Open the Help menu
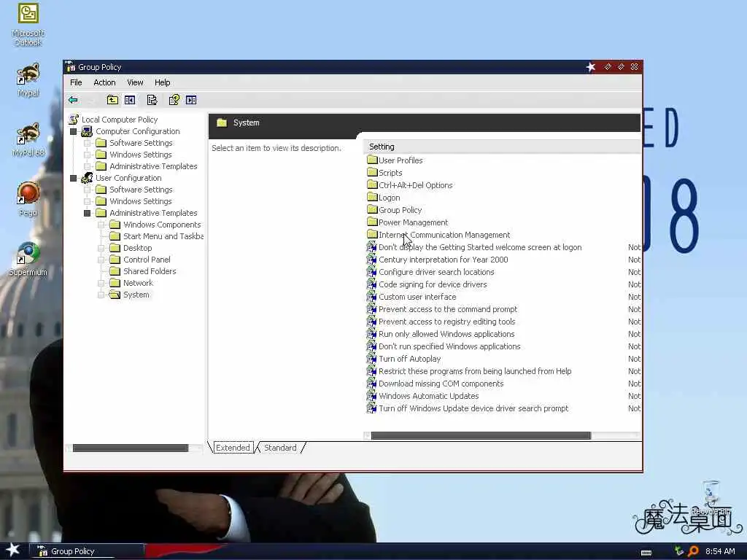747x560 pixels. tap(163, 82)
